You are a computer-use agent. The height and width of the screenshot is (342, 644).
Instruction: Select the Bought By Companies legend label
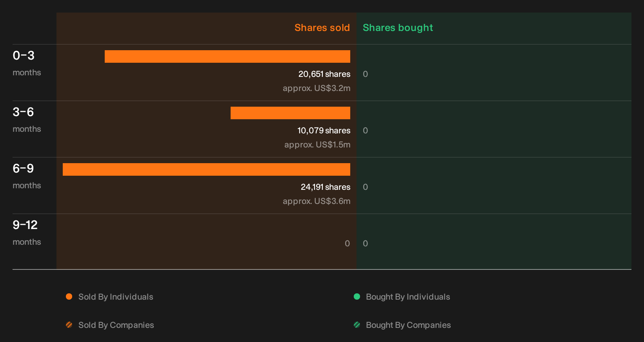pos(408,325)
